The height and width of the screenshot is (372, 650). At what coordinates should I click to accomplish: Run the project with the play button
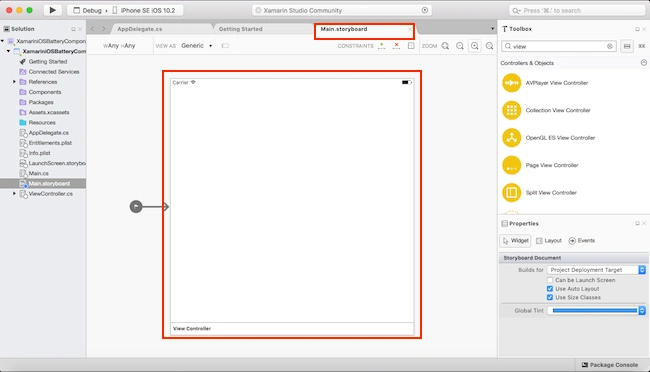click(52, 10)
